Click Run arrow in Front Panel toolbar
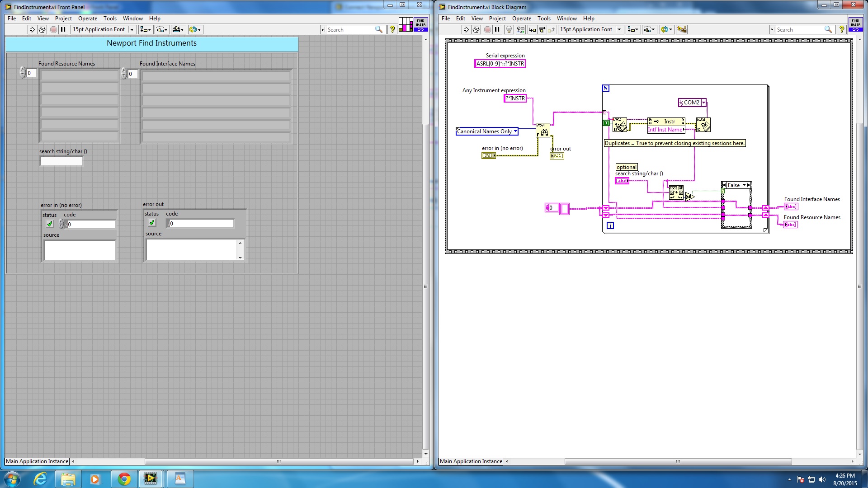Screen dimensions: 868x488 tap(32, 29)
